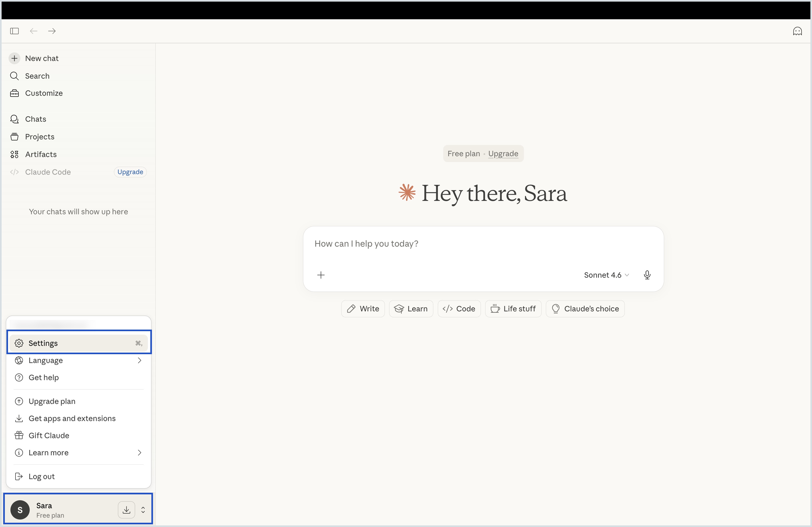Click Log out menu entry
812x527 pixels.
[79, 476]
